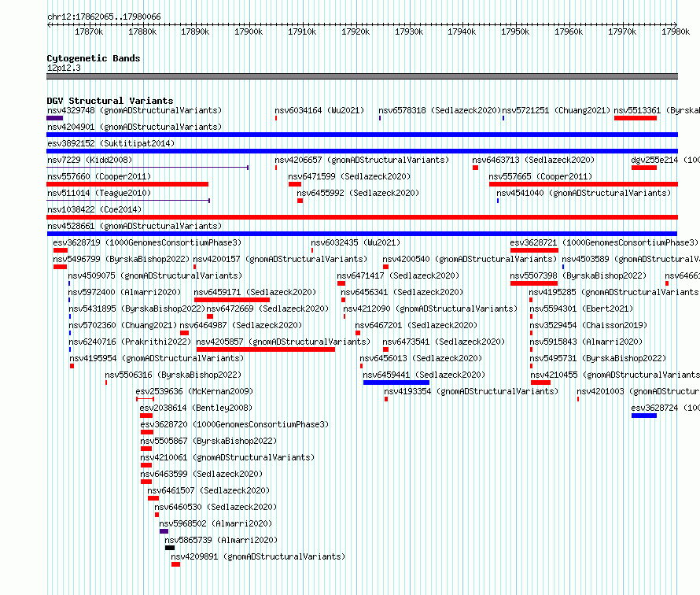Click nsv3529454 (Chaisson2019) label
This screenshot has height=595, width=700.
pyautogui.click(x=588, y=325)
